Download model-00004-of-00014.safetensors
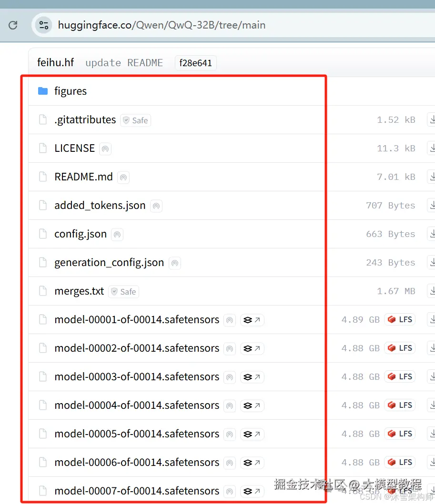This screenshot has width=435, height=504. click(432, 405)
